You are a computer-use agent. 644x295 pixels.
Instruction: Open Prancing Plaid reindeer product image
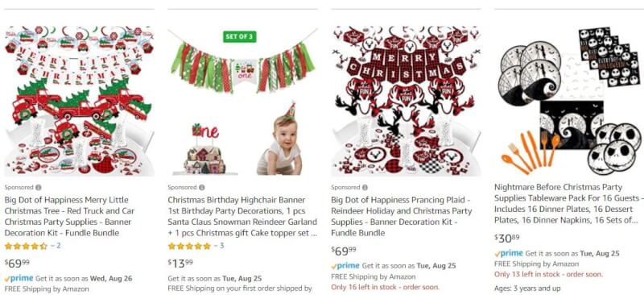click(406, 101)
